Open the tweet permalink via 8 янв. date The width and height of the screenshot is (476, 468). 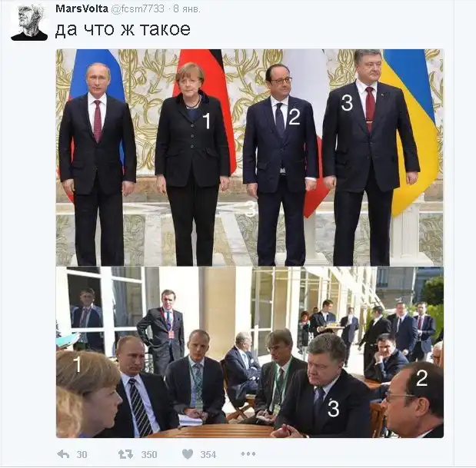[187, 8]
